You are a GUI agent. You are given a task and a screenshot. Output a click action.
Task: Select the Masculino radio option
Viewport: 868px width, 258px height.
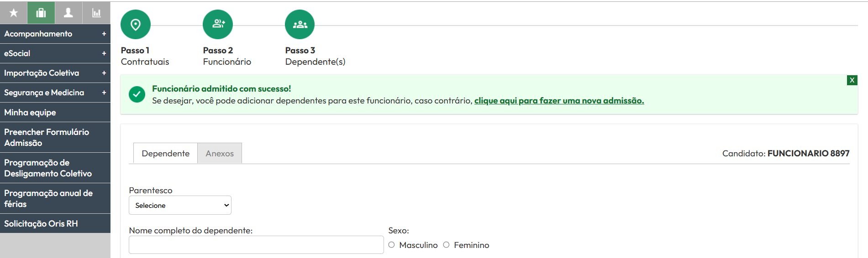392,245
